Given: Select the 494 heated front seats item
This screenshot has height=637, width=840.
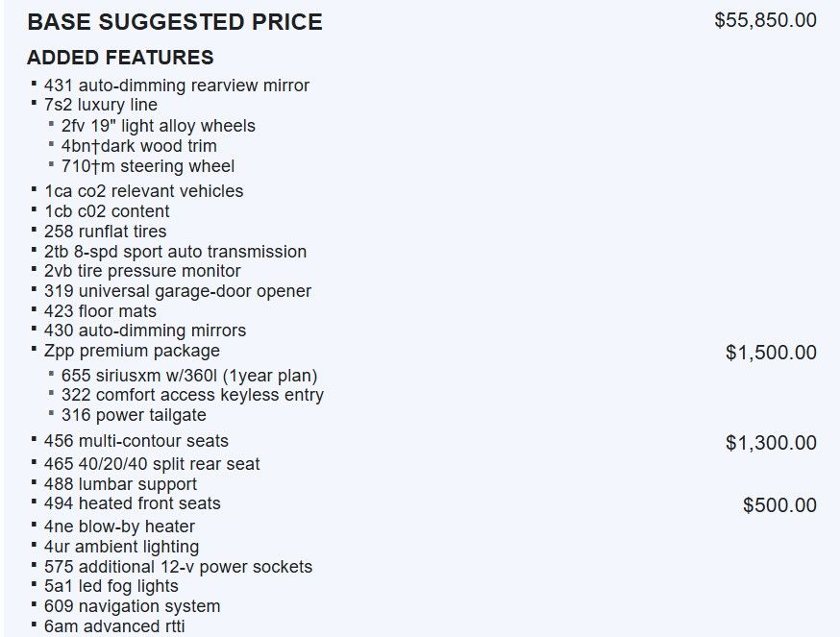Looking at the screenshot, I should click(133, 503).
